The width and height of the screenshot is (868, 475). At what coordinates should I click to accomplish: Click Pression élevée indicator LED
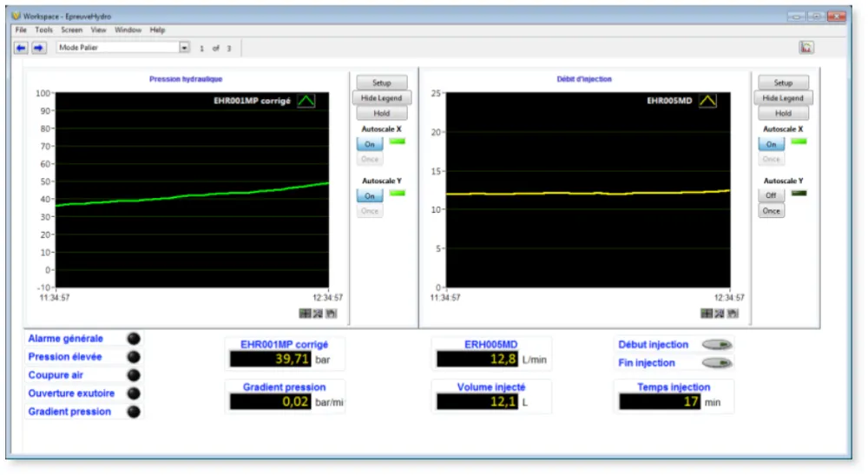point(134,357)
